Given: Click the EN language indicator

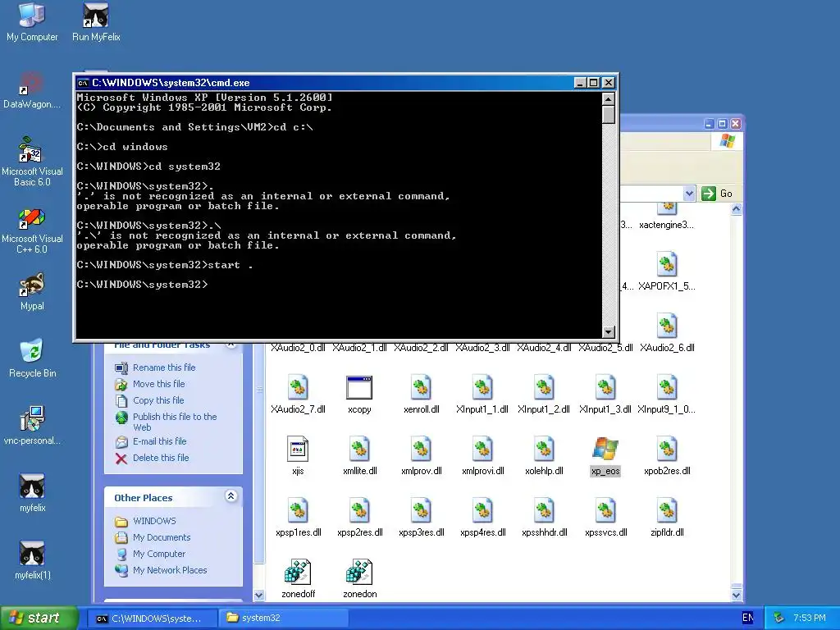Looking at the screenshot, I should point(748,618).
